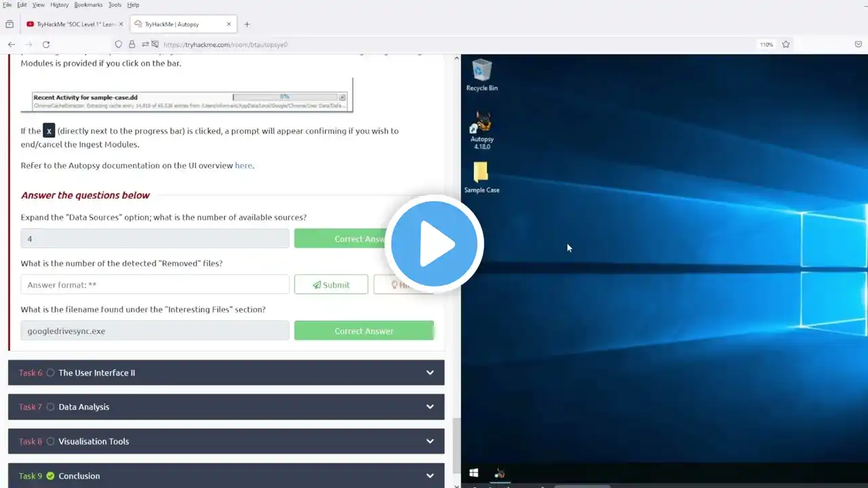Reload the TryHackMe page
The width and height of the screenshot is (868, 488).
[46, 45]
